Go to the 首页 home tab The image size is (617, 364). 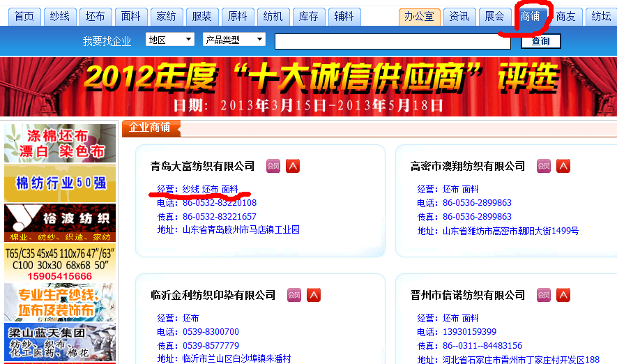coord(24,17)
